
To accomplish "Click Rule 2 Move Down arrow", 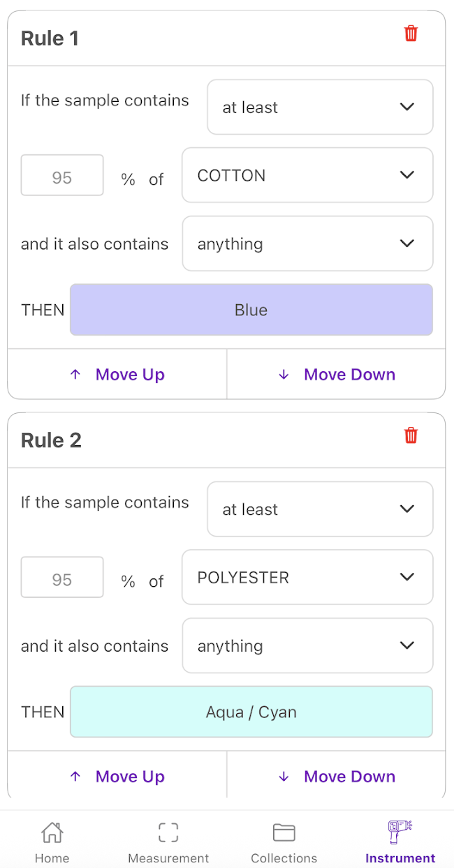I will (284, 777).
